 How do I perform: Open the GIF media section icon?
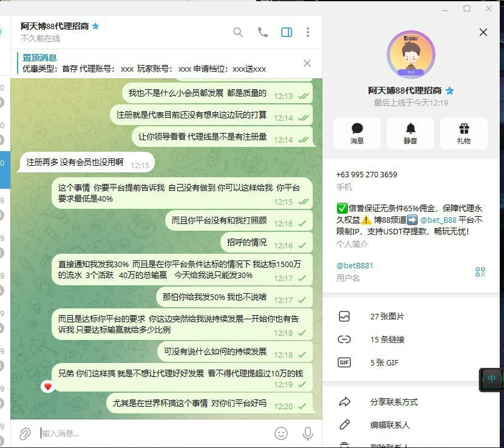[x=345, y=362]
